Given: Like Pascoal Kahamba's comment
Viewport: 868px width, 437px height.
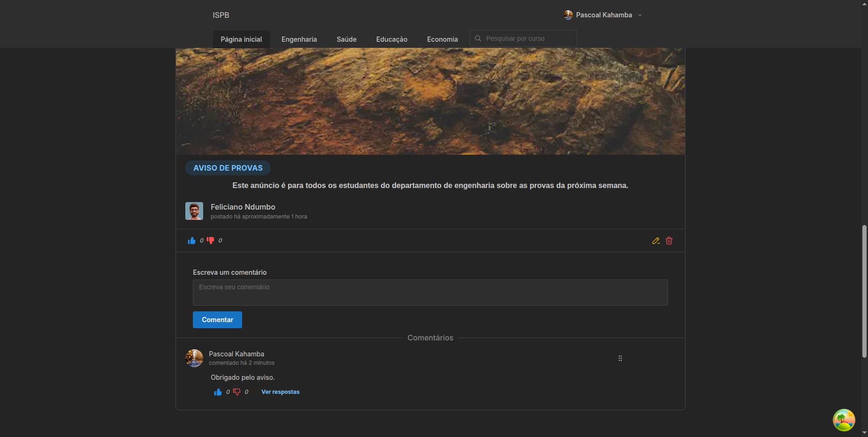Looking at the screenshot, I should [x=218, y=392].
